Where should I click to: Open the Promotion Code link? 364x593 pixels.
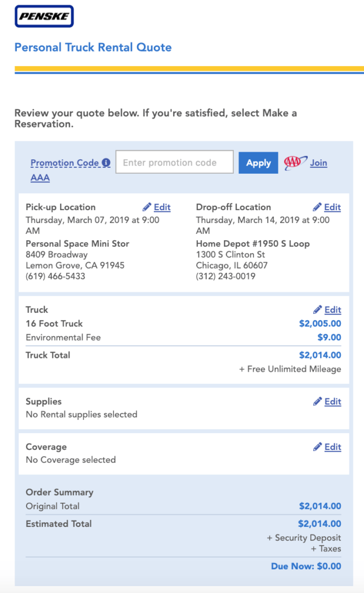coord(65,163)
